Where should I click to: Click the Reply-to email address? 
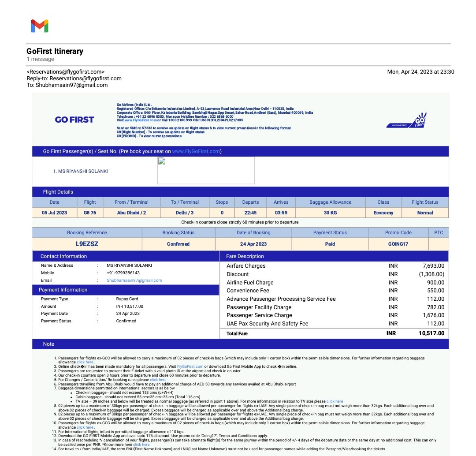pos(85,78)
